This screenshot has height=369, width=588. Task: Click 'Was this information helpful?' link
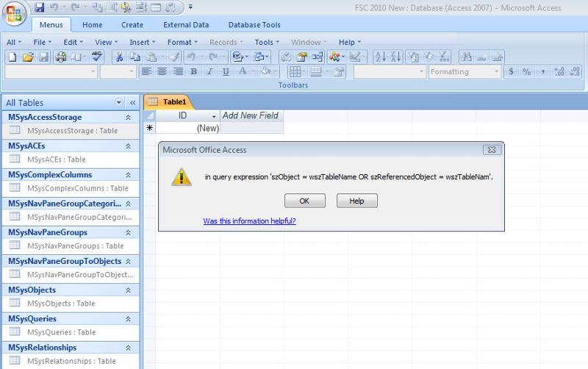tap(249, 221)
